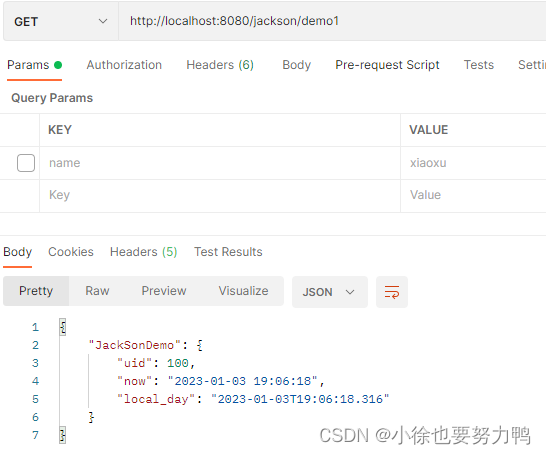Click the xiaoxu value field
The height and width of the screenshot is (454, 546).
point(473,163)
